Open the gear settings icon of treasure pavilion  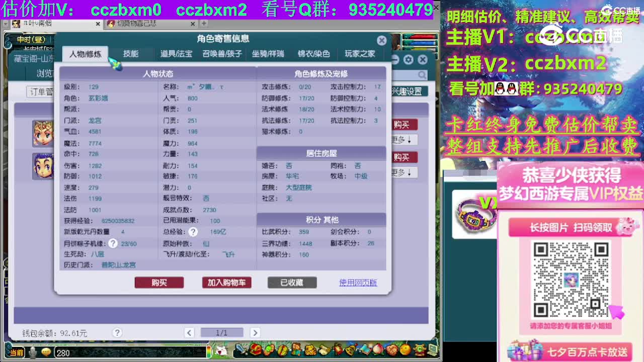(409, 60)
